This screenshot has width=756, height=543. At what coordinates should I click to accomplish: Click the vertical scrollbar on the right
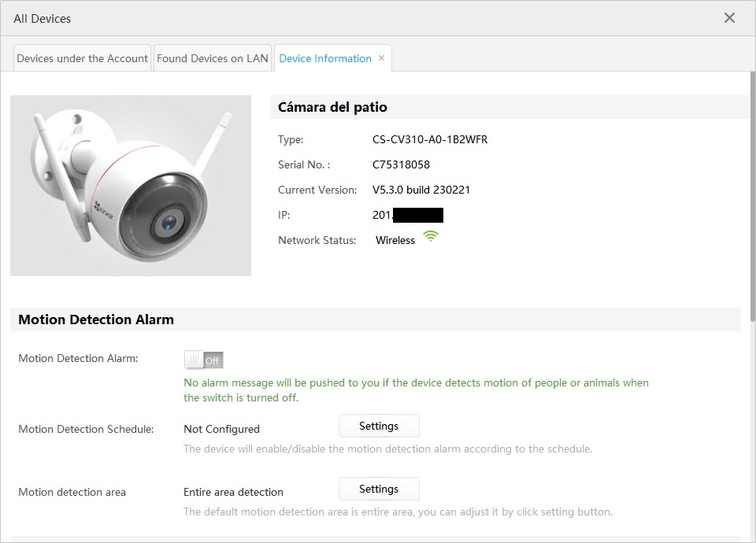click(751, 197)
